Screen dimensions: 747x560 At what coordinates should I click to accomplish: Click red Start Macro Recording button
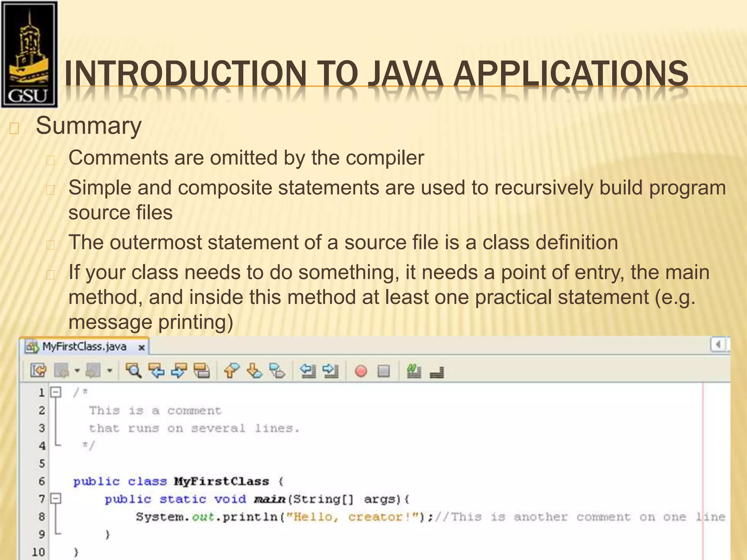pos(361,371)
